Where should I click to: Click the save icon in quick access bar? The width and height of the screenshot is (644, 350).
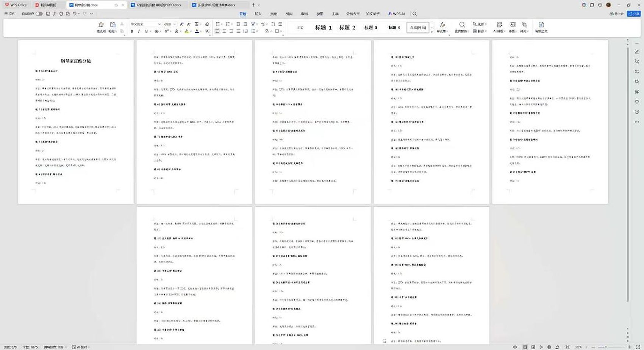(x=48, y=14)
